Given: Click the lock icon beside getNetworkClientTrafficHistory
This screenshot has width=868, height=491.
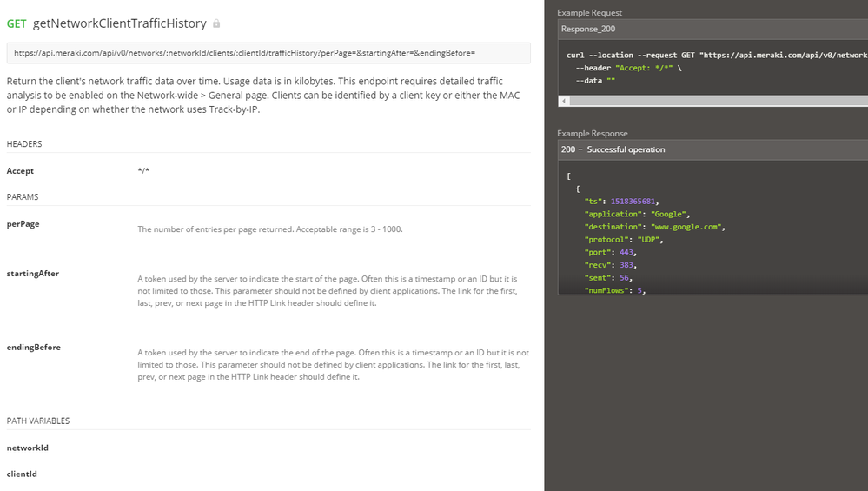Looking at the screenshot, I should click(x=216, y=23).
